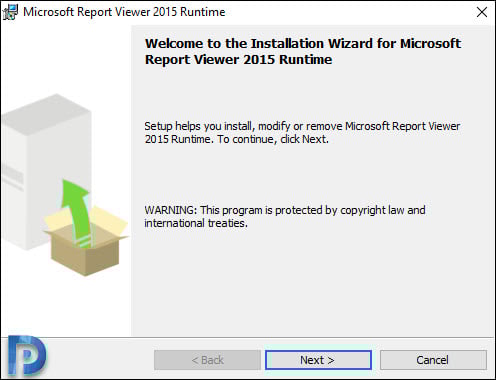Click the To continue, click Next sentence
The image size is (496, 380).
[x=273, y=139]
